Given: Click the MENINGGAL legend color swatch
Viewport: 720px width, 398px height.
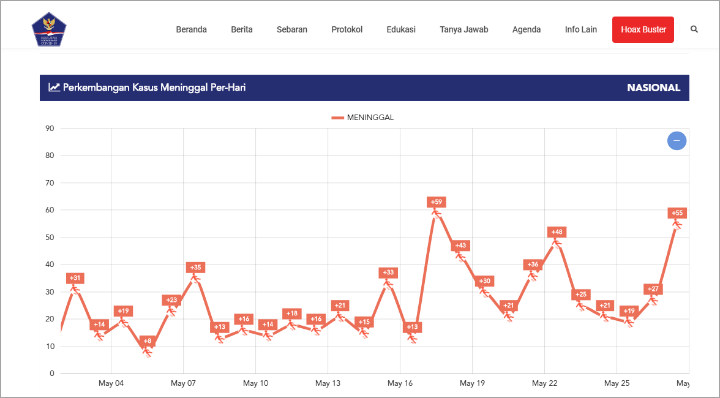Looking at the screenshot, I should pyautogui.click(x=338, y=118).
